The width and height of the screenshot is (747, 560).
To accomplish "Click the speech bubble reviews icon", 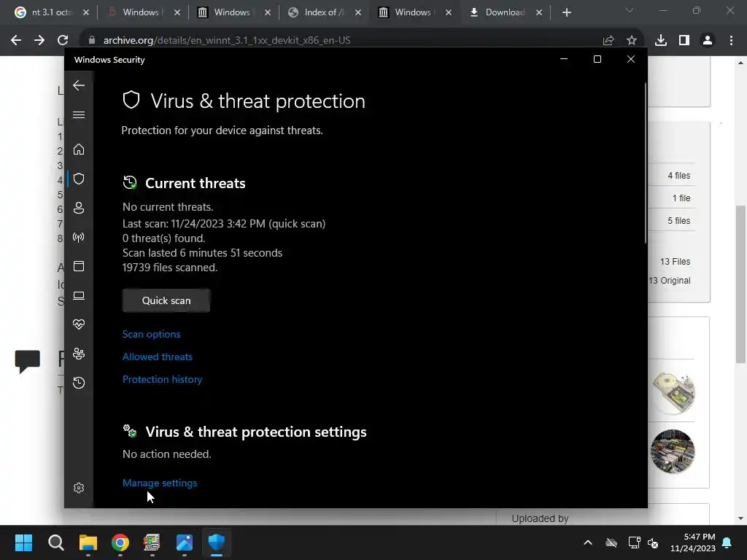I will point(28,362).
